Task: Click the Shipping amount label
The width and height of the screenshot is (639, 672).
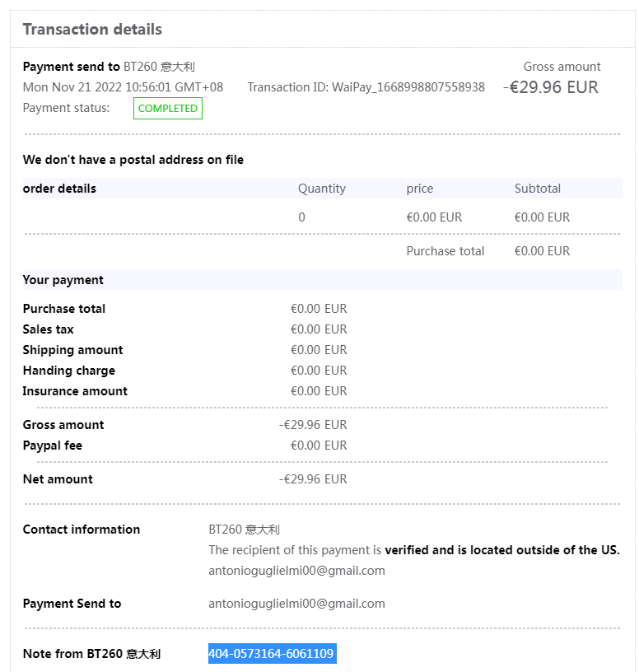Action: [x=72, y=350]
